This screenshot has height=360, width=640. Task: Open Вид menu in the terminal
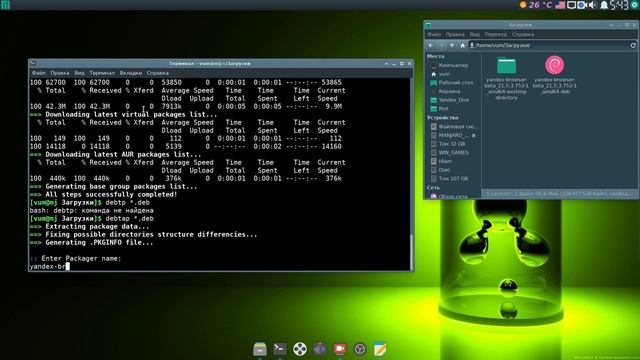79,73
